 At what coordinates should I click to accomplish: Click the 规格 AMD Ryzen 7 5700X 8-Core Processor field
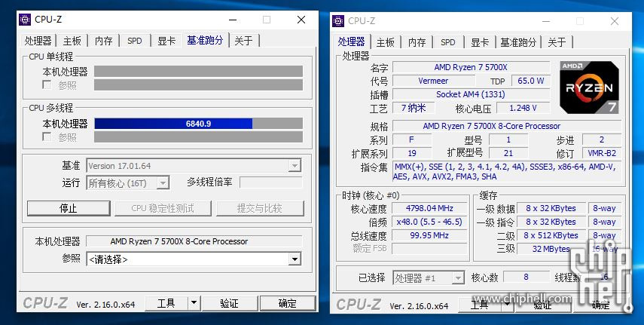point(507,126)
